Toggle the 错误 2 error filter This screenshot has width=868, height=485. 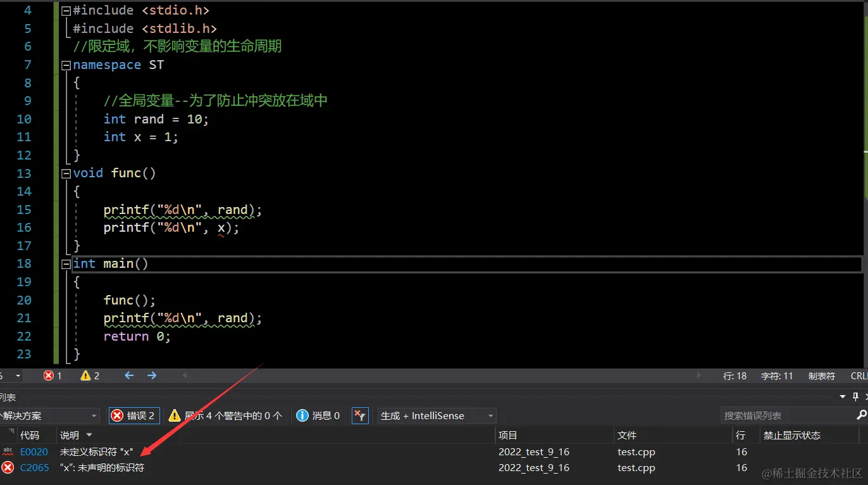tap(133, 415)
